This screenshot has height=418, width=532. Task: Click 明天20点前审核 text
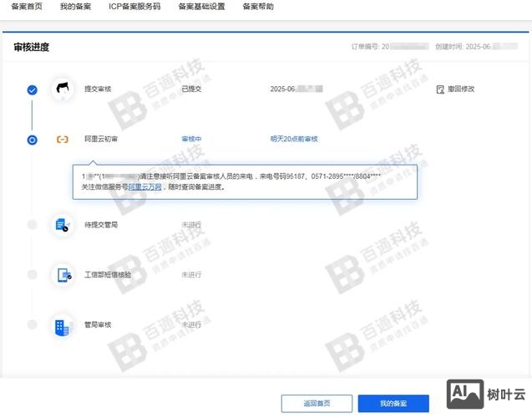point(294,139)
